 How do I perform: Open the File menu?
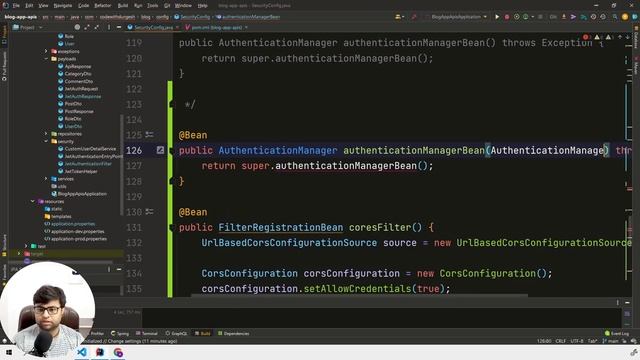pyautogui.click(x=16, y=6)
